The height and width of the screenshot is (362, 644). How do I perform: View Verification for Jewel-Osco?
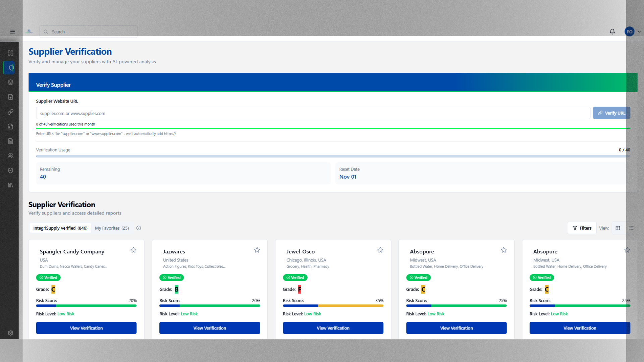[333, 328]
